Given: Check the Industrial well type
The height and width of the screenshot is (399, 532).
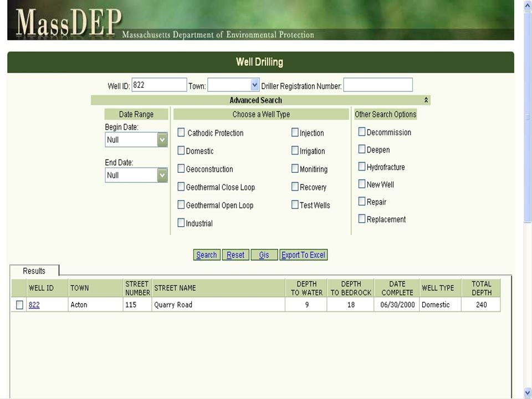Looking at the screenshot, I should [x=181, y=223].
